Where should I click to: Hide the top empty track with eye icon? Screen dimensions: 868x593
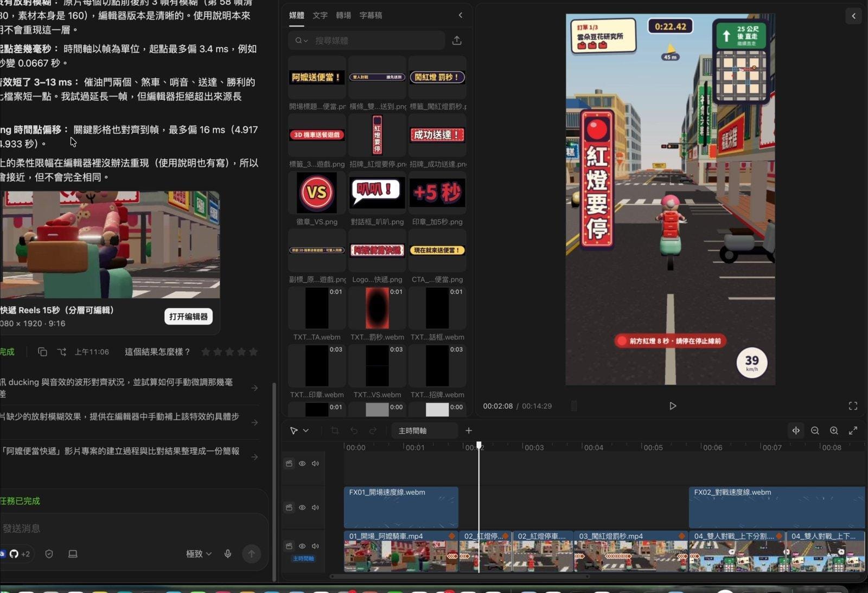pos(302,463)
